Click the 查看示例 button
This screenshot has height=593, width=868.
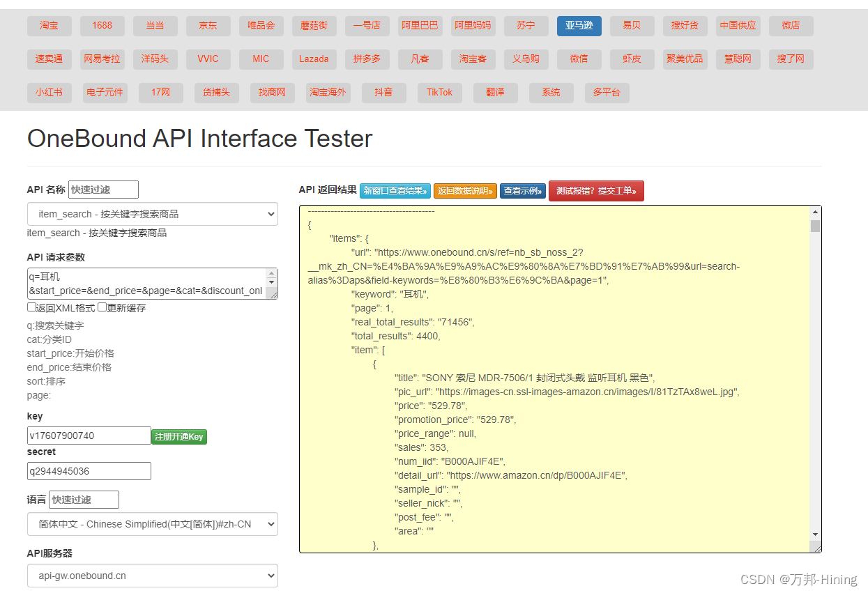pyautogui.click(x=523, y=191)
